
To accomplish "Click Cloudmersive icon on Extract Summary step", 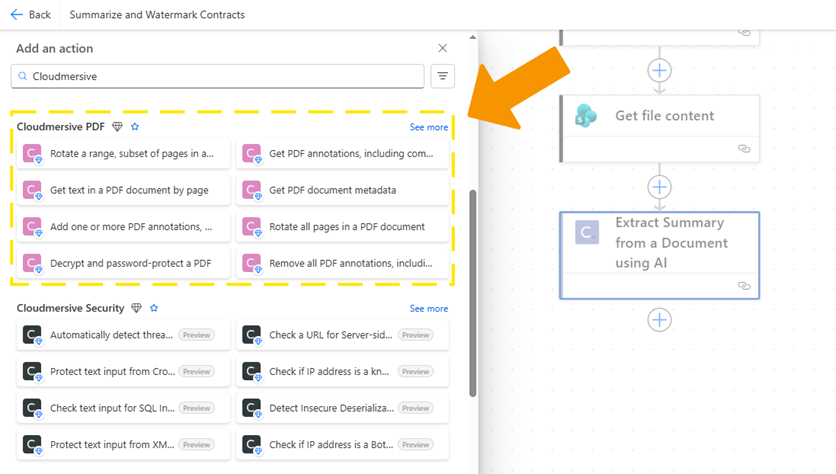I will coord(587,232).
